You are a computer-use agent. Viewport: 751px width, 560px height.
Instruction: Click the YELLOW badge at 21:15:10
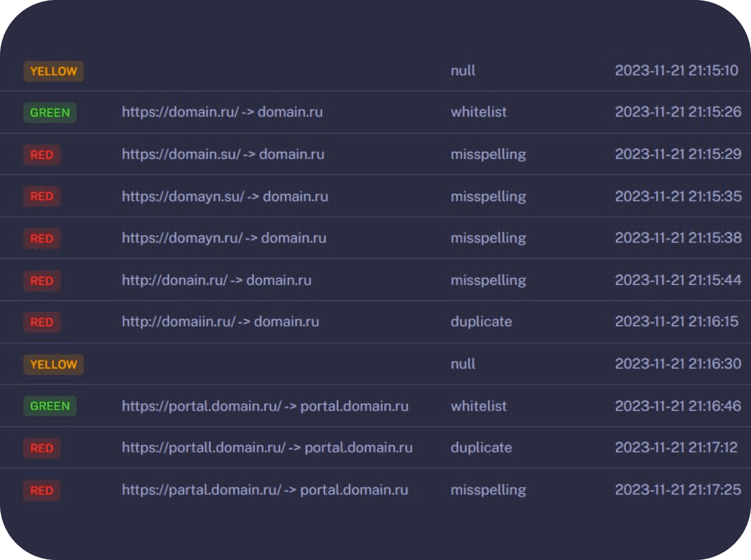pos(53,71)
